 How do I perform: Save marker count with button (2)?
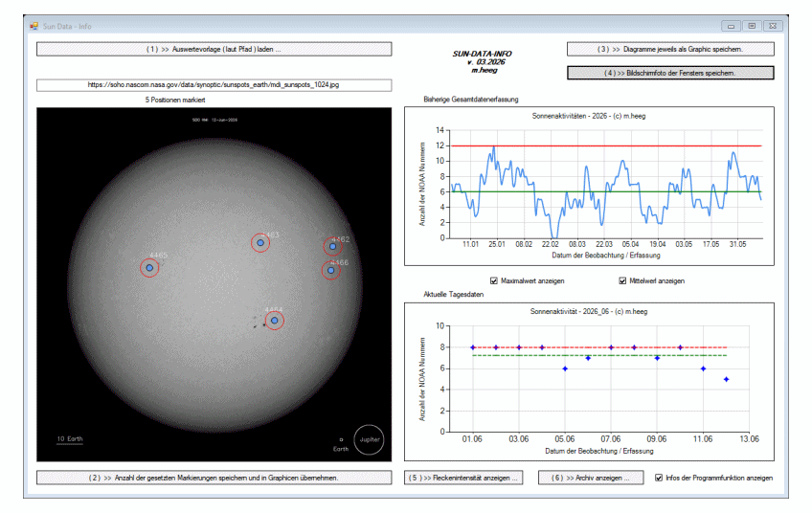point(214,478)
